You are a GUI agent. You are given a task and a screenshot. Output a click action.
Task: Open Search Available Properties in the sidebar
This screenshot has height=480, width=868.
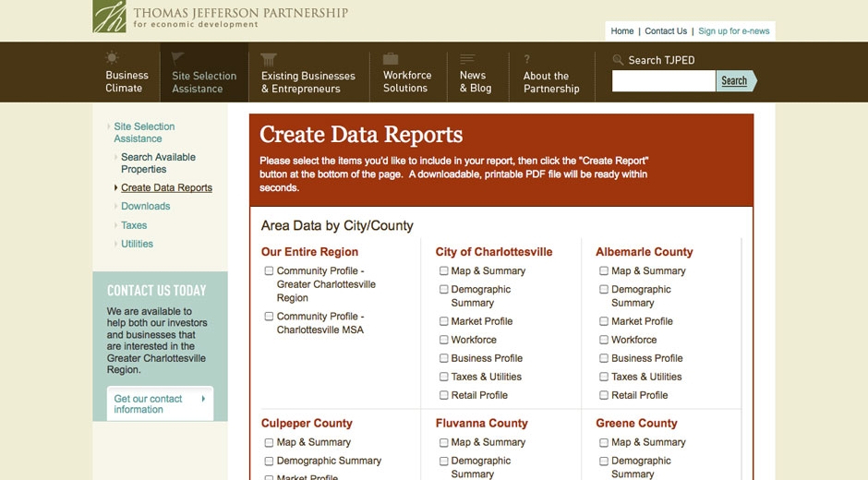pos(158,162)
